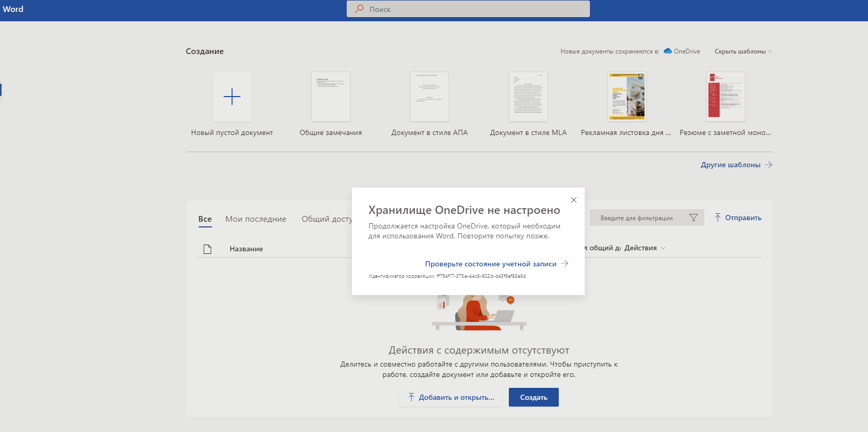
Task: Click the Добавить и открыть button
Action: coord(451,397)
